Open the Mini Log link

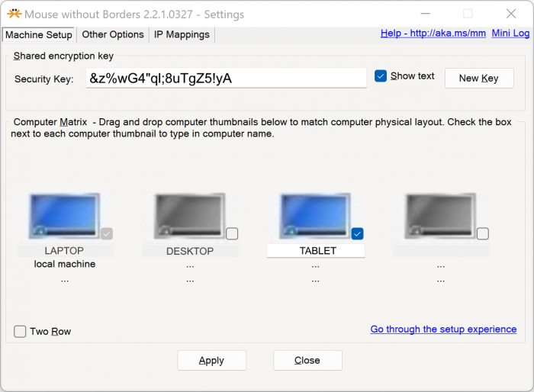pos(510,34)
